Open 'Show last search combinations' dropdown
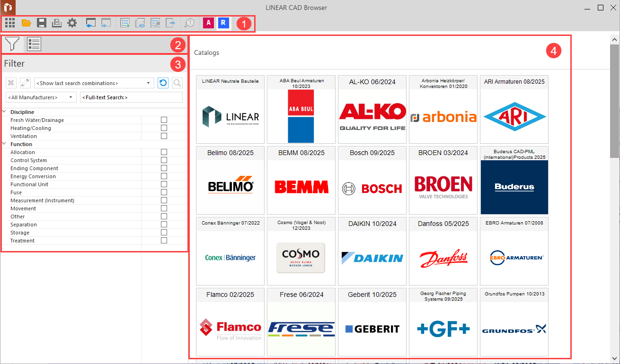This screenshot has height=364, width=620. pyautogui.click(x=94, y=83)
